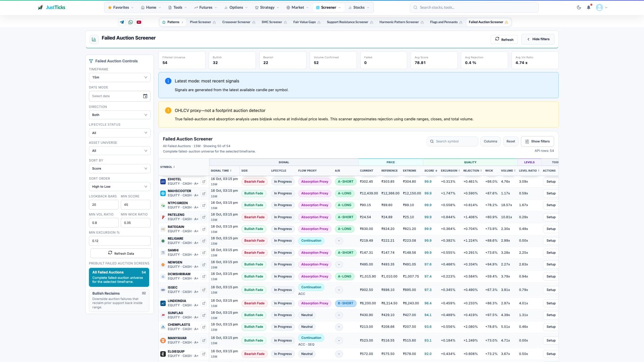Click the Reset table button
Screen dimensions: 644x362
point(511,141)
